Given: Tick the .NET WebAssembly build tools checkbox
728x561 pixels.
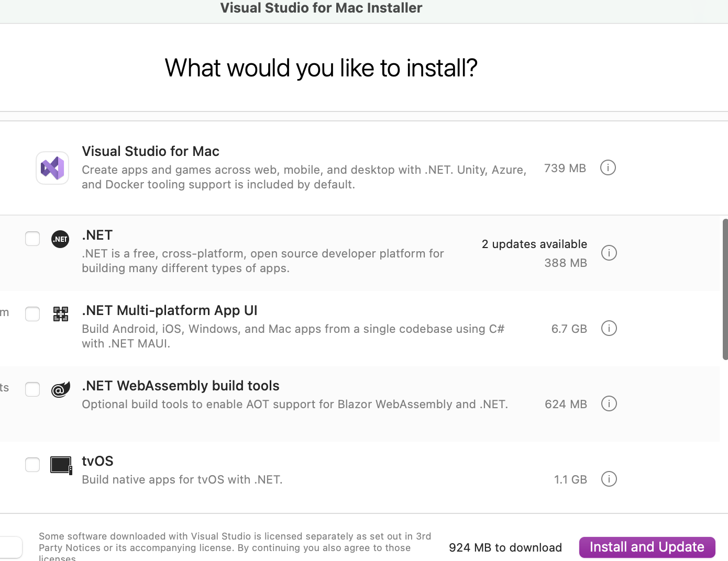Looking at the screenshot, I should tap(32, 389).
